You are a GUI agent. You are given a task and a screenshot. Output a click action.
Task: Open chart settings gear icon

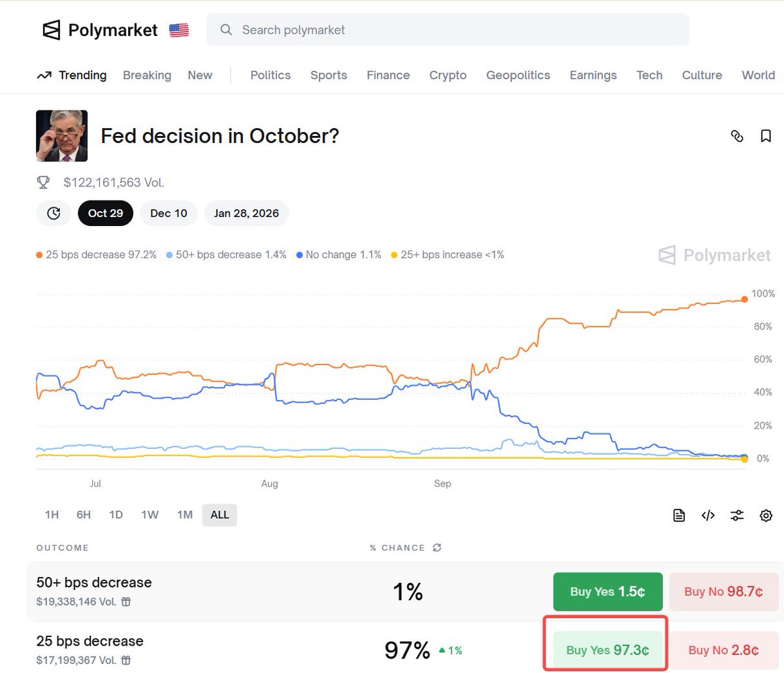pos(766,516)
